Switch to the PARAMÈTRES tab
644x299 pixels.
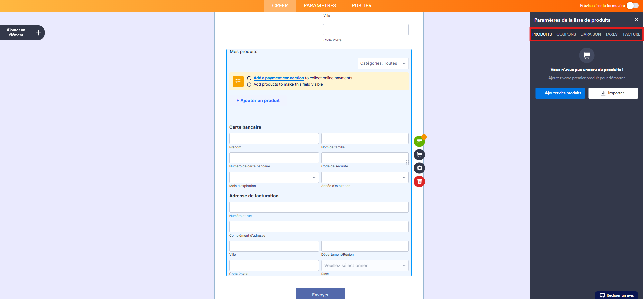pyautogui.click(x=320, y=6)
